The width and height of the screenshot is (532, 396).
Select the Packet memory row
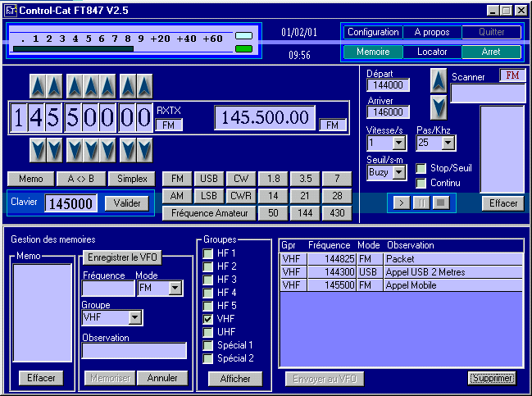click(401, 259)
